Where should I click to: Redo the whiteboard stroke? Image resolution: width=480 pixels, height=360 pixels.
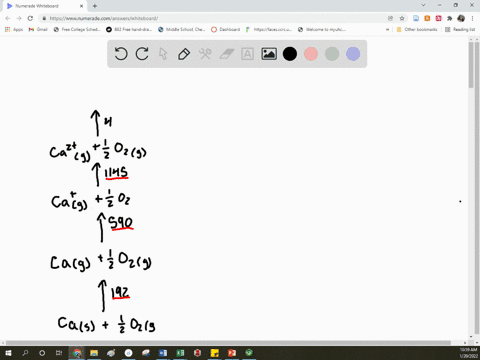click(142, 54)
